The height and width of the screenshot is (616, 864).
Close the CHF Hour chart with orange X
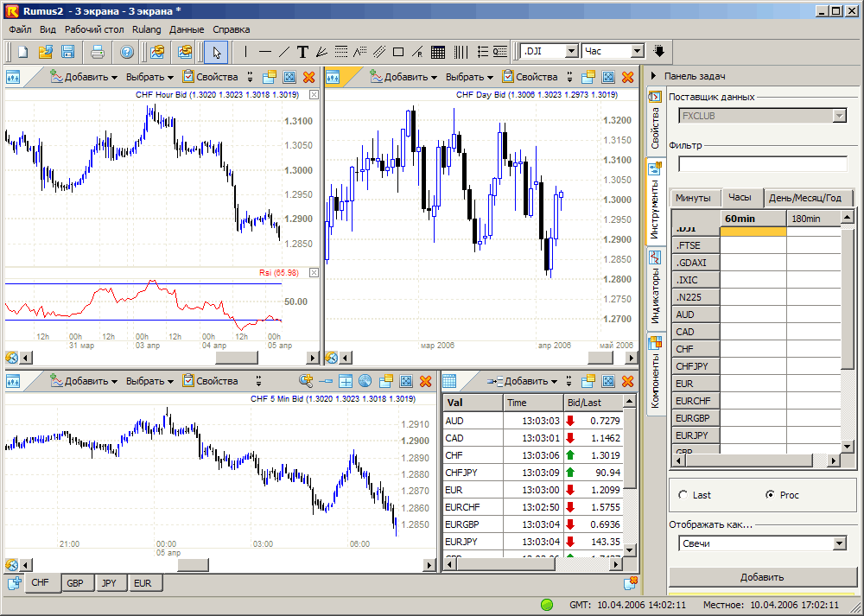pos(308,77)
